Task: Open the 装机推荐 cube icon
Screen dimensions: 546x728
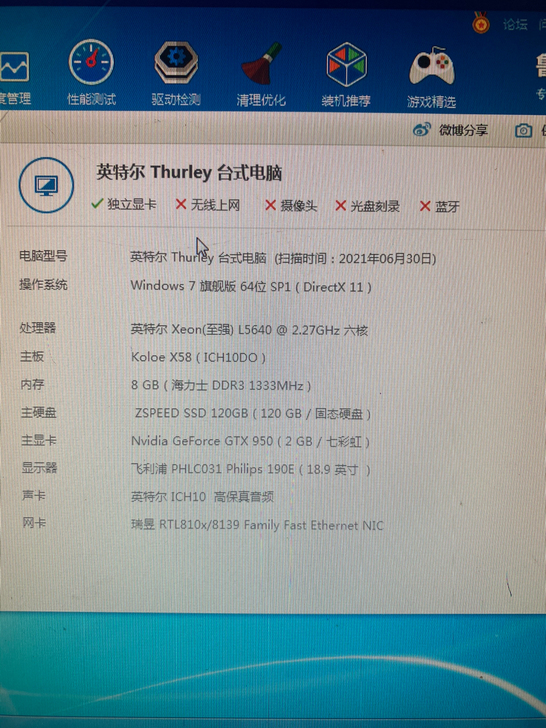Action: pyautogui.click(x=346, y=65)
